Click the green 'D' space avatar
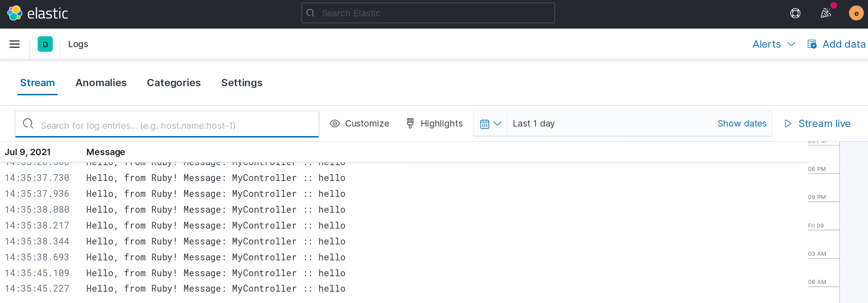The height and width of the screenshot is (303, 868). point(45,44)
